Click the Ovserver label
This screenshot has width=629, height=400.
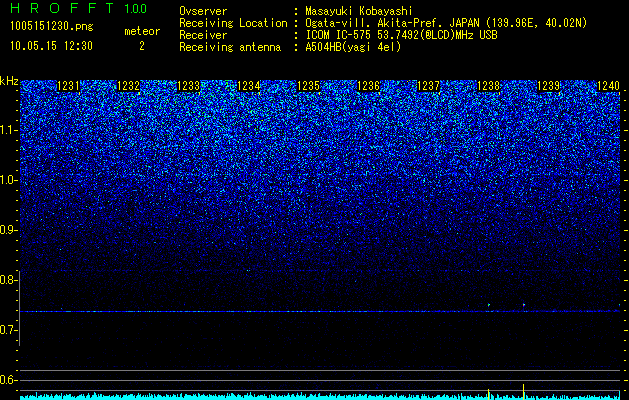203,11
